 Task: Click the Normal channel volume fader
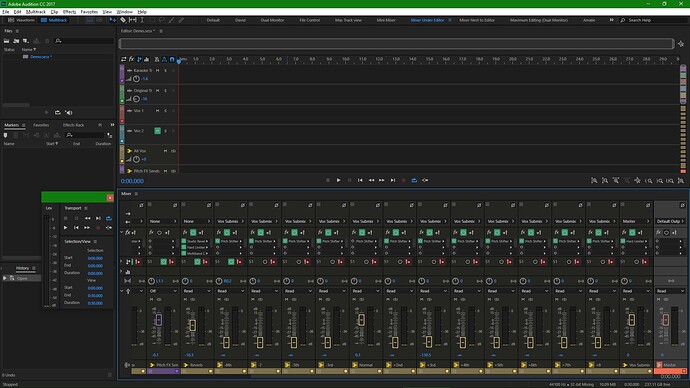click(x=361, y=319)
